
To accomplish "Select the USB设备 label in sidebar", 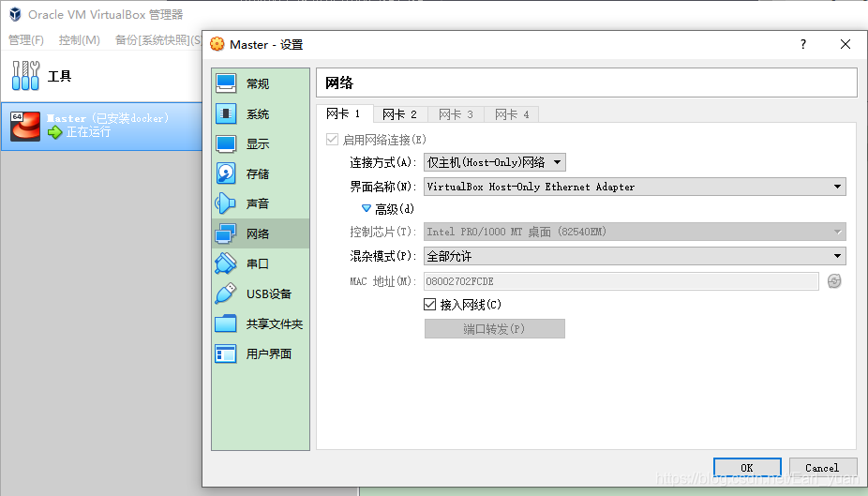I will [269, 294].
